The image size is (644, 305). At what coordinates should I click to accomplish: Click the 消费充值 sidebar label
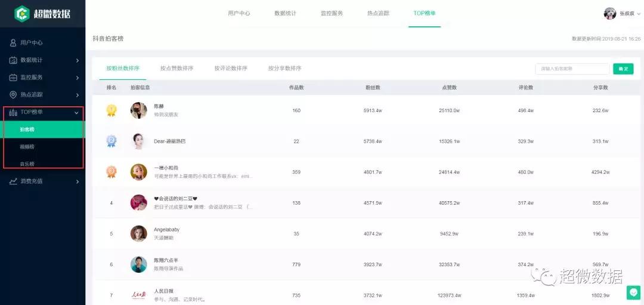[32, 181]
